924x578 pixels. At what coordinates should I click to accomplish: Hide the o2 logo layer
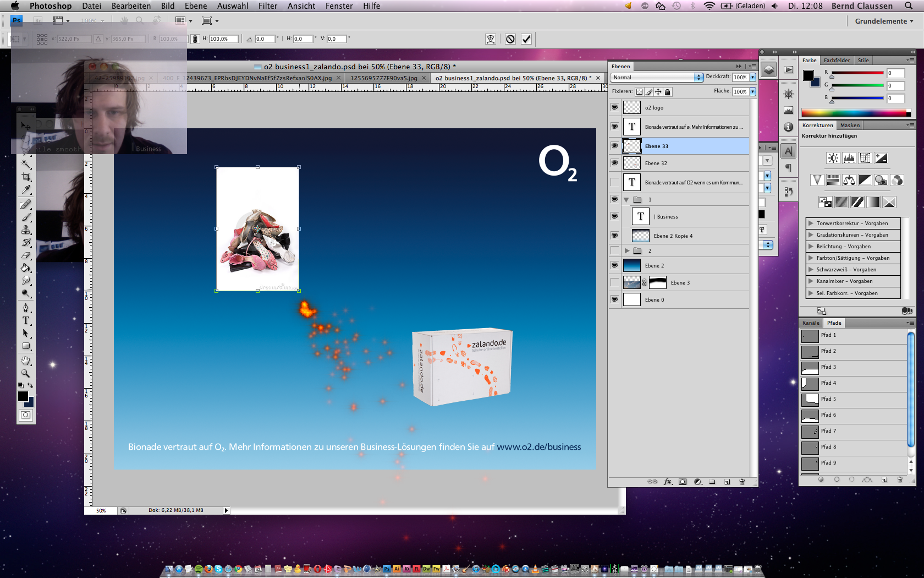(614, 107)
